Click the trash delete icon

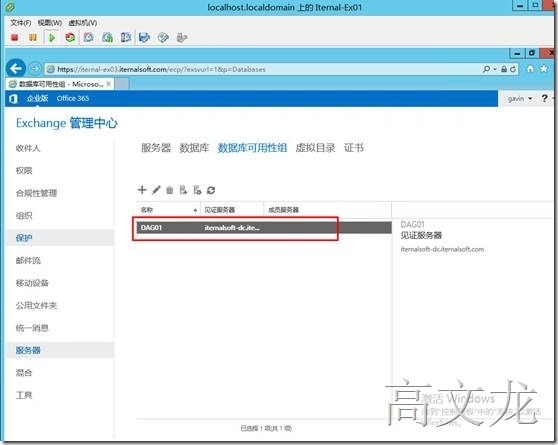(169, 190)
